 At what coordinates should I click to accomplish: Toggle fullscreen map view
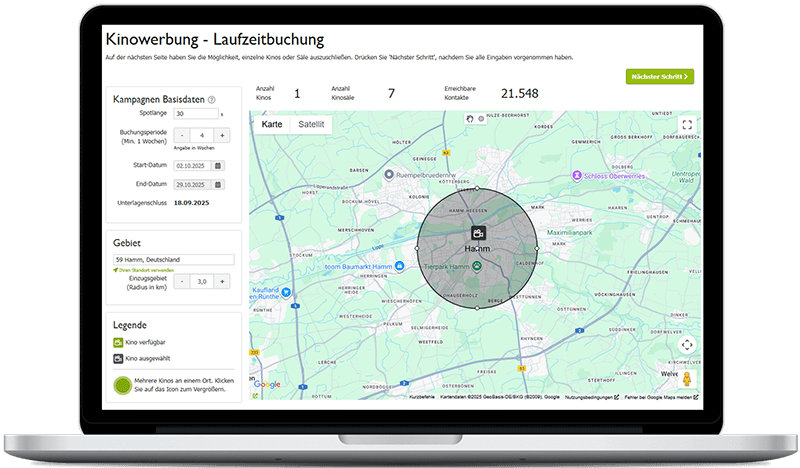[x=686, y=125]
